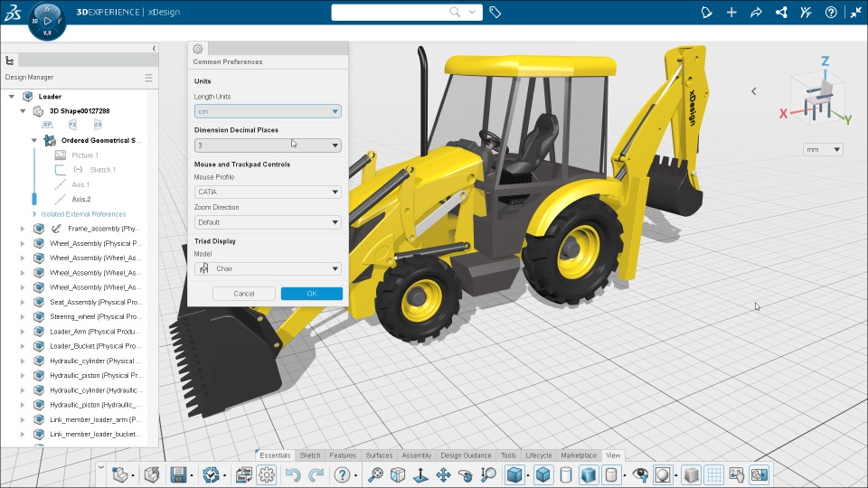Collapse the Loader root node
The height and width of the screenshot is (488, 868).
coord(11,97)
